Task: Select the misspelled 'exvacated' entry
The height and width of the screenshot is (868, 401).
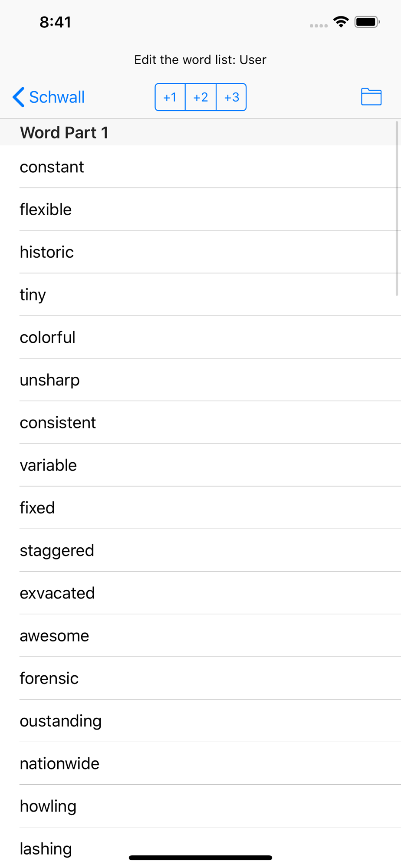Action: click(200, 593)
